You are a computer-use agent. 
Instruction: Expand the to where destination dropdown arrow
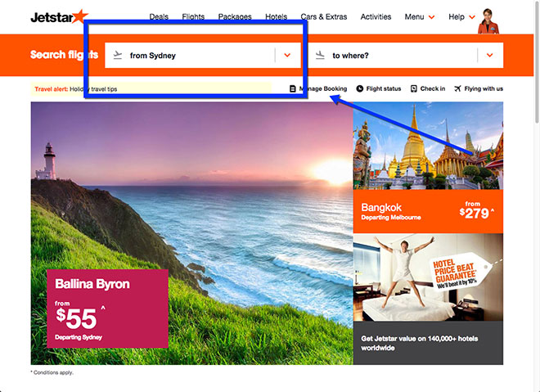[x=490, y=55]
